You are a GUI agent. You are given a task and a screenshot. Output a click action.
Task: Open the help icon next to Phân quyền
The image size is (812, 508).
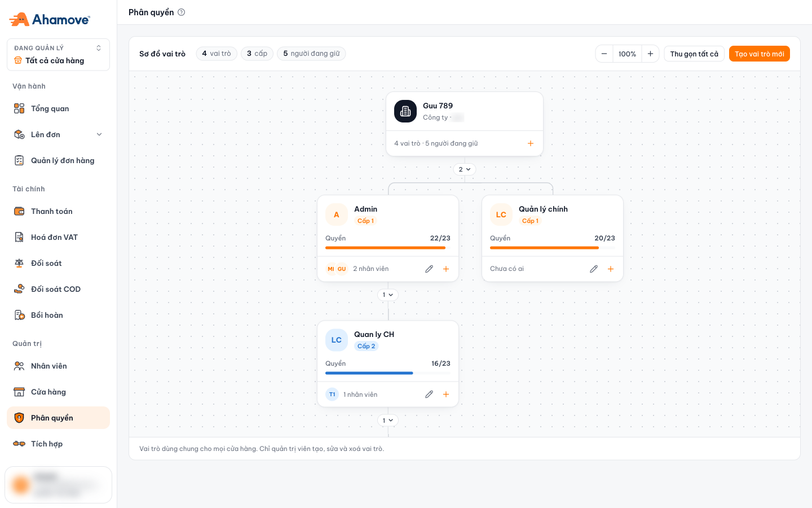click(182, 12)
